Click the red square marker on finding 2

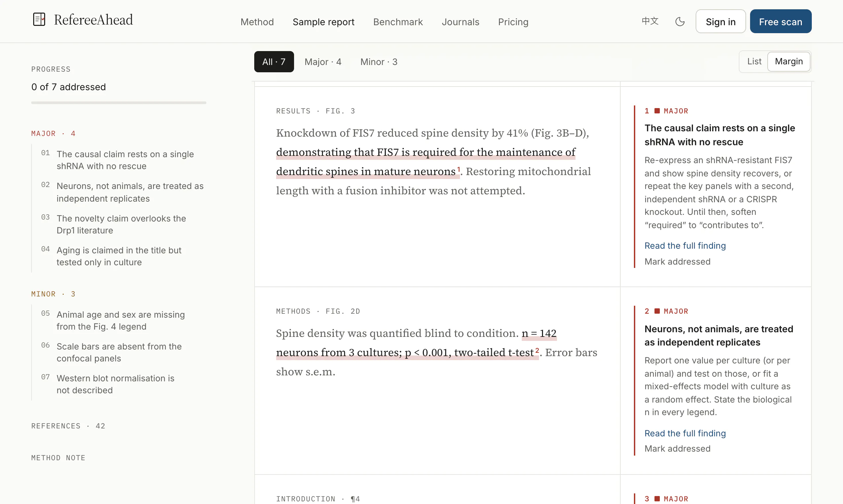(x=657, y=311)
